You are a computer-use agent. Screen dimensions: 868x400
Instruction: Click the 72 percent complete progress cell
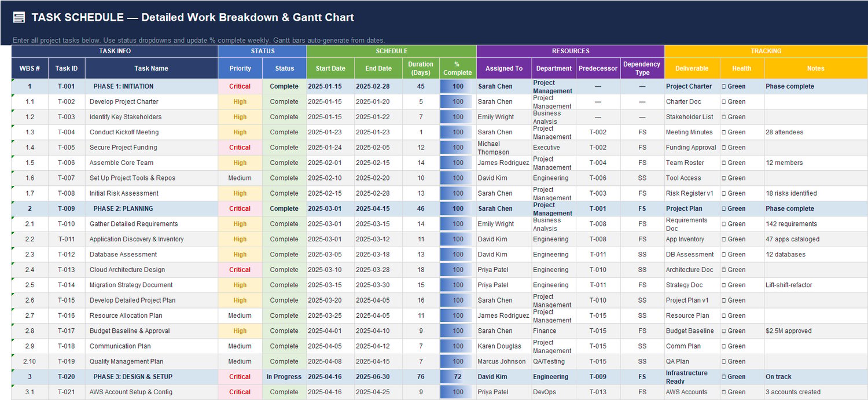tap(458, 377)
